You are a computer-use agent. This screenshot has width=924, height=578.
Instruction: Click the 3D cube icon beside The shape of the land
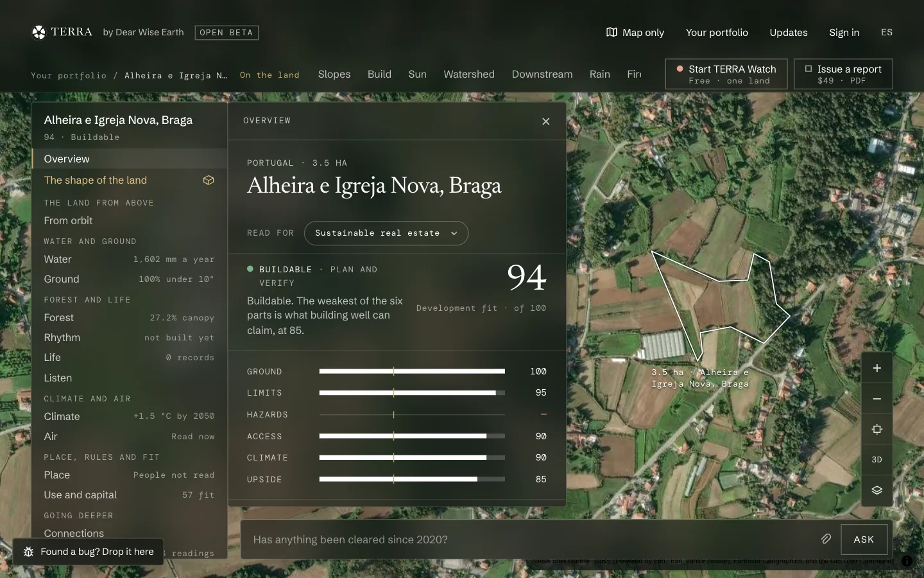pyautogui.click(x=209, y=180)
